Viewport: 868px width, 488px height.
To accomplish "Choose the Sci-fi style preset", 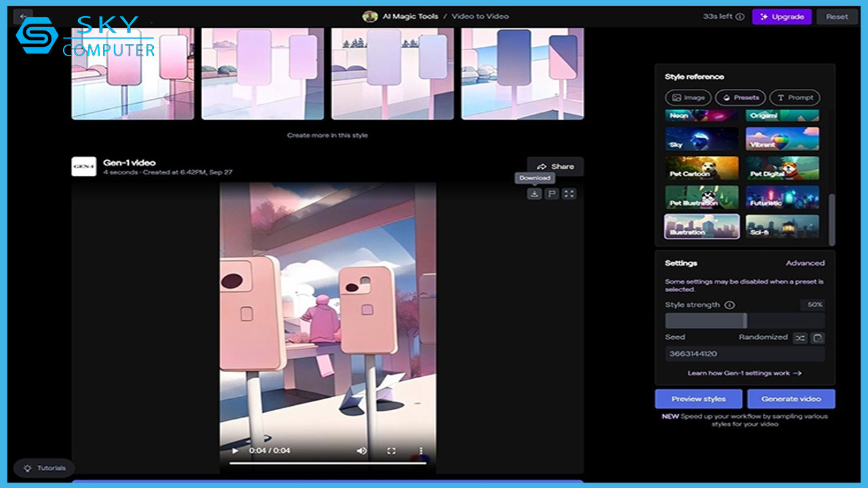I will pyautogui.click(x=782, y=226).
